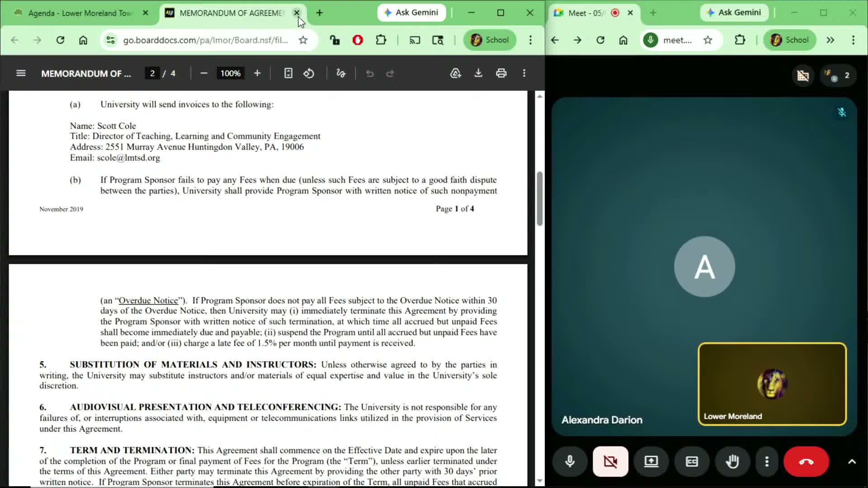Bookmark the Meet page with the star
Viewport: 868px width, 488px height.
[x=708, y=40]
